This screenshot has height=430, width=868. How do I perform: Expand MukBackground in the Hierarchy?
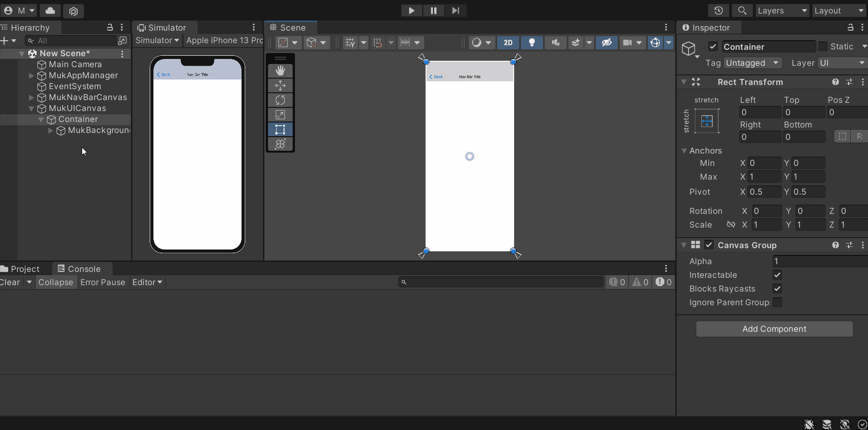point(50,131)
